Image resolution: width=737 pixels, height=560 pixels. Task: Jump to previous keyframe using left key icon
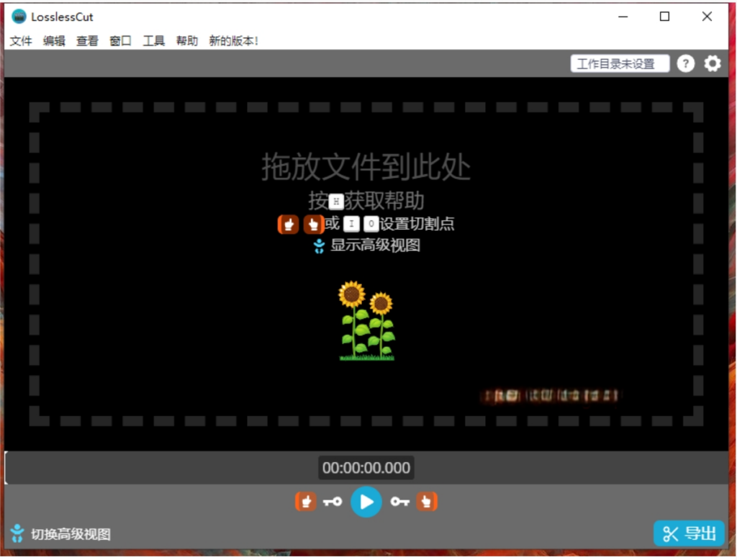[333, 502]
